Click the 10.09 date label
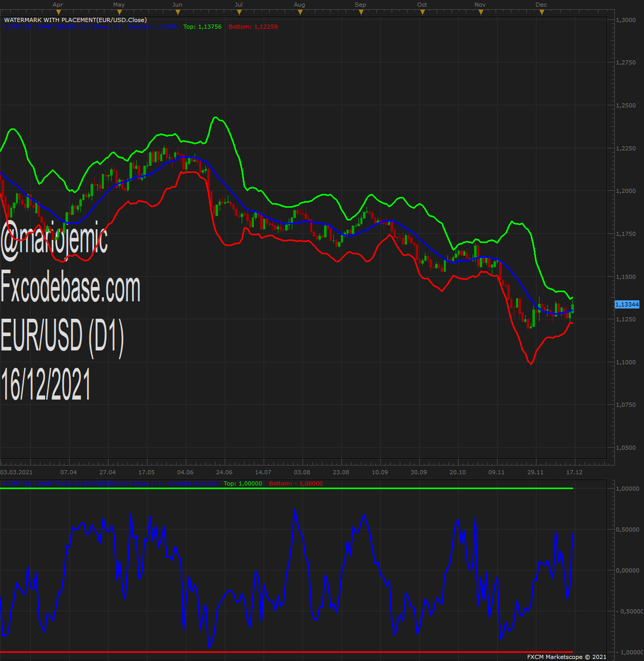The height and width of the screenshot is (661, 644). point(380,472)
